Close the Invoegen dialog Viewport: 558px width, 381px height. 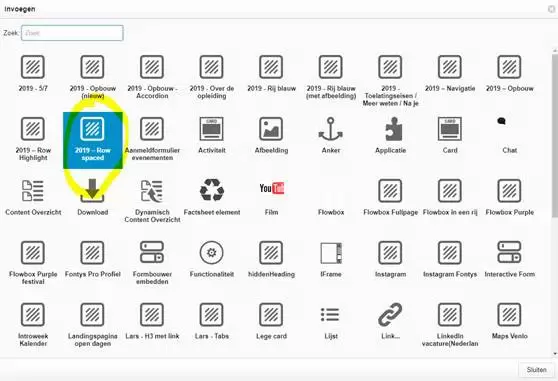551,9
